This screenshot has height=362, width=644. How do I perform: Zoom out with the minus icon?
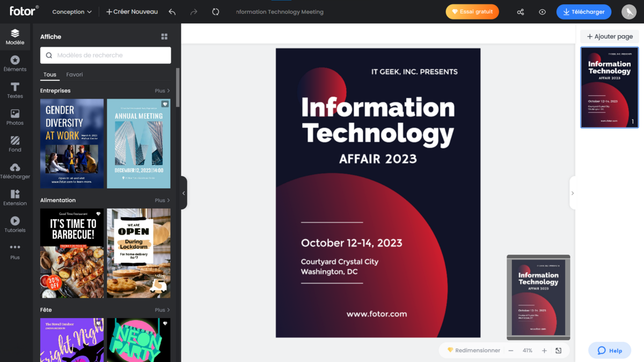511,351
